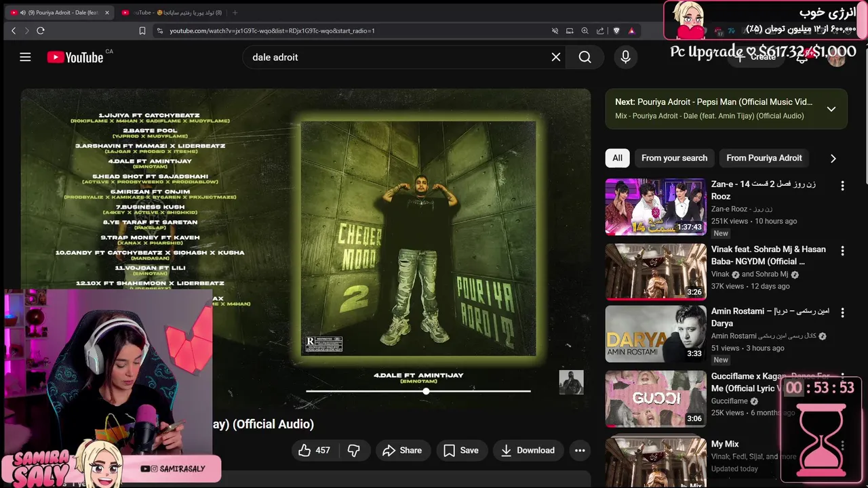Screen dimensions: 868x488
Task: Download the video
Action: point(528,450)
